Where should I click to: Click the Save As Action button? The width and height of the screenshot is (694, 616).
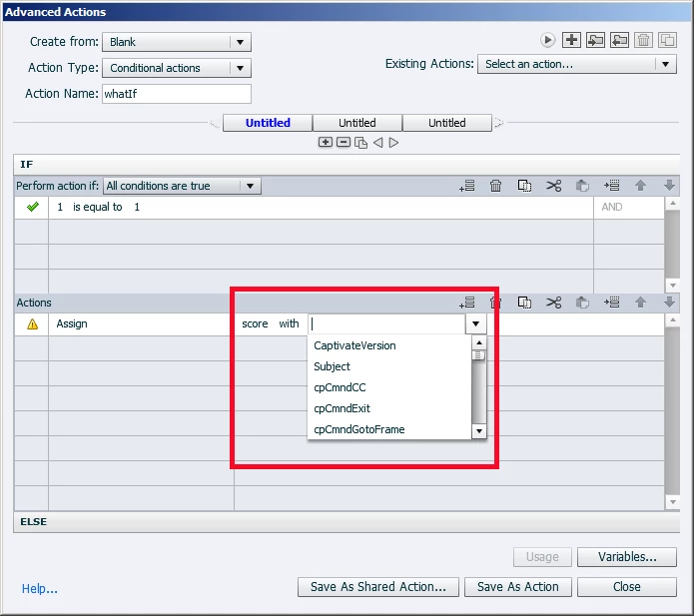[518, 587]
